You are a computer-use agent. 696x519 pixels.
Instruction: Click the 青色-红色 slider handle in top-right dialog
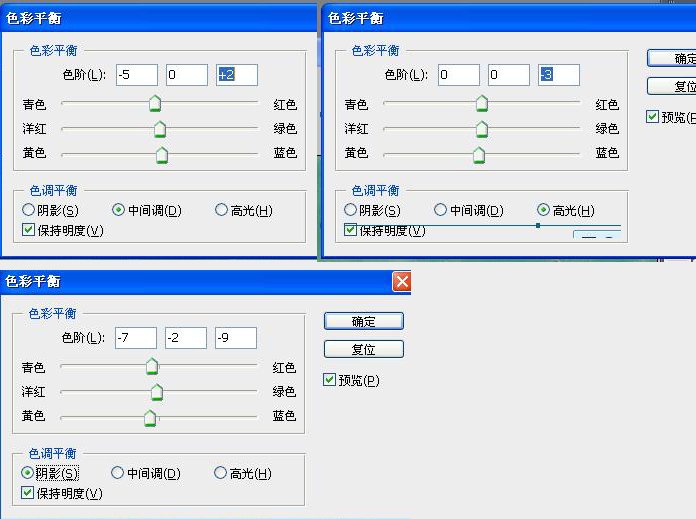[x=482, y=103]
